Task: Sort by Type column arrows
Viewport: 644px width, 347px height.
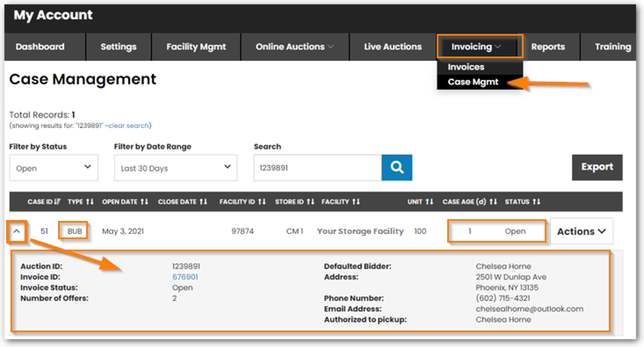Action: pyautogui.click(x=90, y=201)
